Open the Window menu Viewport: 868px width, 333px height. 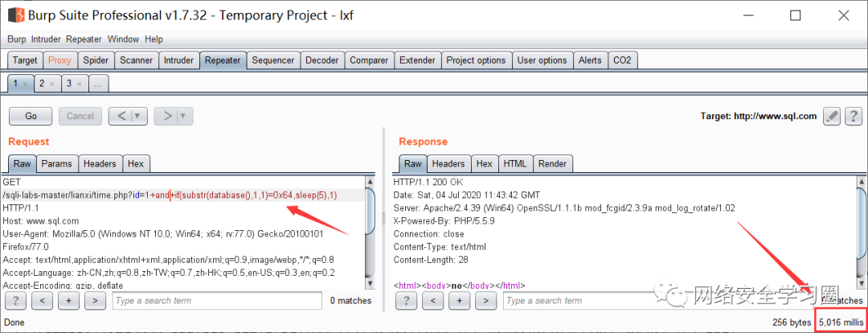(123, 39)
